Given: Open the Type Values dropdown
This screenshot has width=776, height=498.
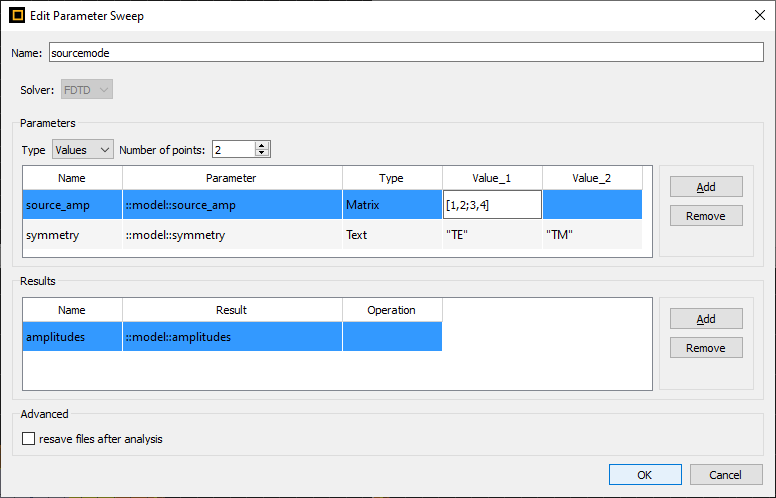Looking at the screenshot, I should coord(83,149).
